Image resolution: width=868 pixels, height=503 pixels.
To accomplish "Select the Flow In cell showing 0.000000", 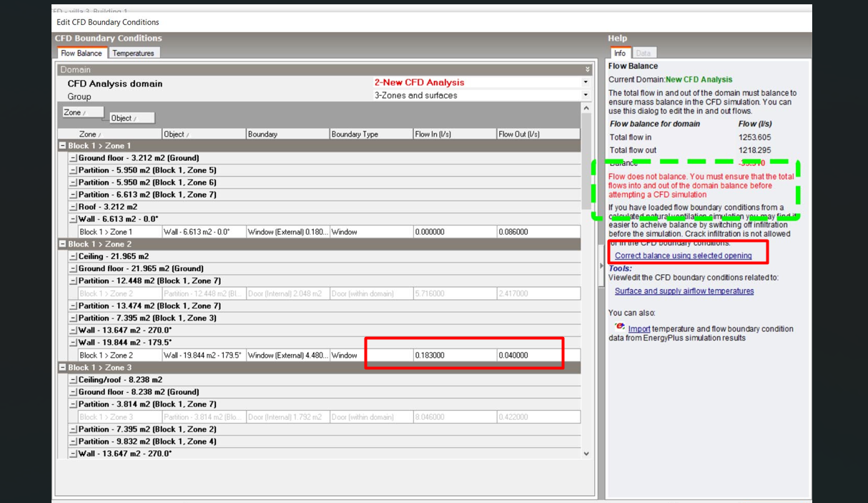I will pos(454,232).
